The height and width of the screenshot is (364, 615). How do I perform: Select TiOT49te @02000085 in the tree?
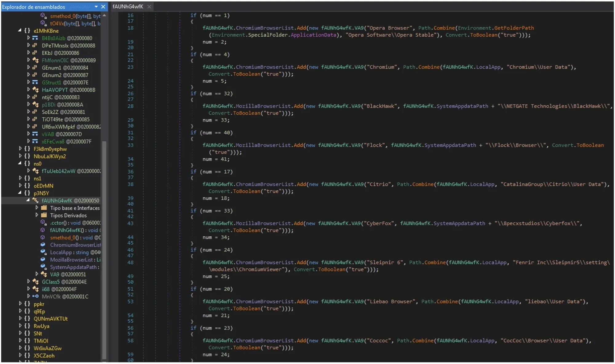pyautogui.click(x=65, y=119)
